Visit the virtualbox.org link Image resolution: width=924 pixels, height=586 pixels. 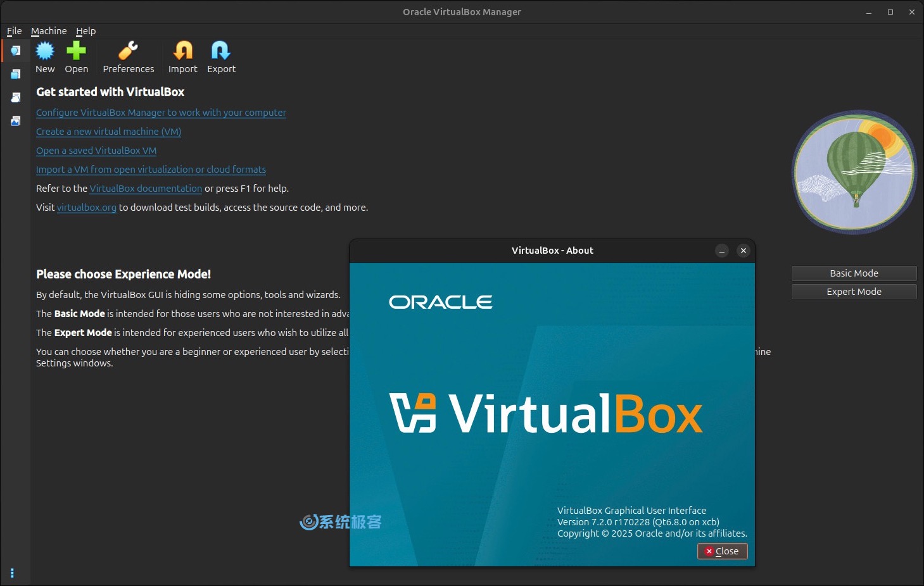point(87,208)
